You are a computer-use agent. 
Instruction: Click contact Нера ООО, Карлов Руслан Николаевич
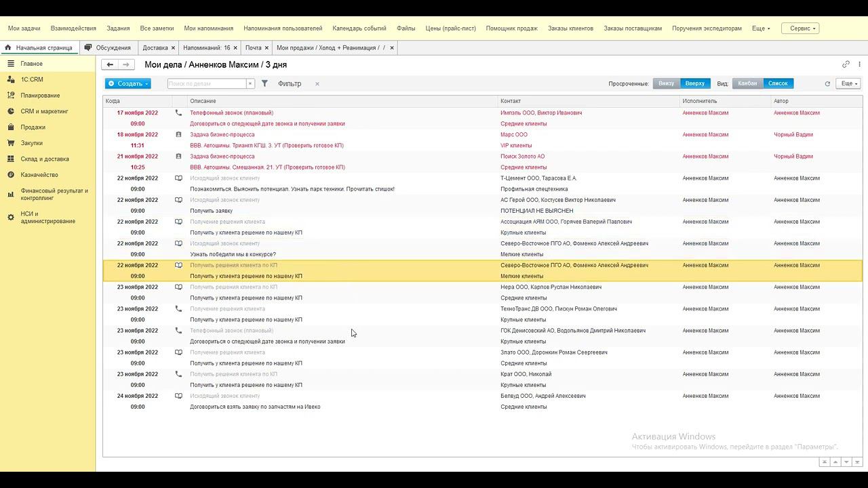(551, 287)
